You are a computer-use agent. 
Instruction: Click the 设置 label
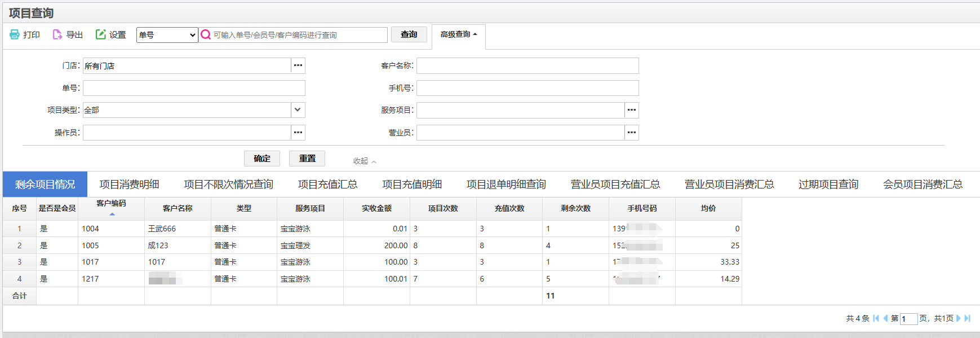tap(118, 35)
